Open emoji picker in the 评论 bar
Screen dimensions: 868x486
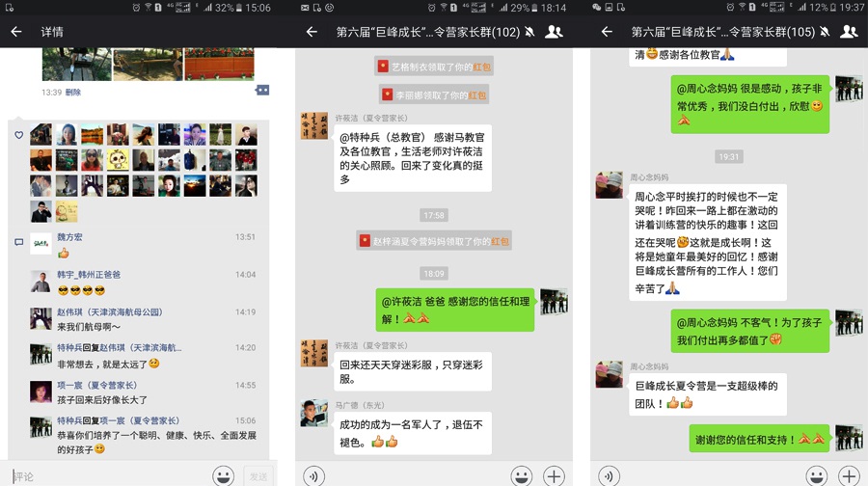coord(223,475)
